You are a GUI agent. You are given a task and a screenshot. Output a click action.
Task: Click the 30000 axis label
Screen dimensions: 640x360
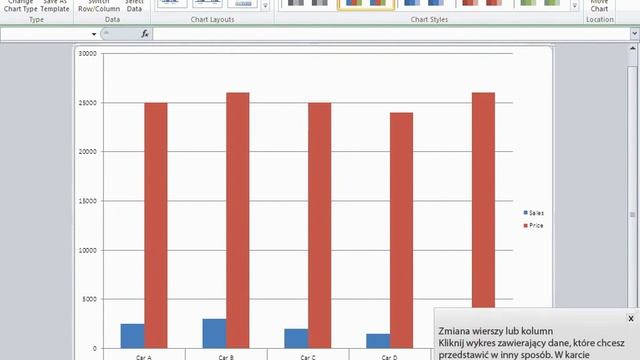tap(88, 53)
